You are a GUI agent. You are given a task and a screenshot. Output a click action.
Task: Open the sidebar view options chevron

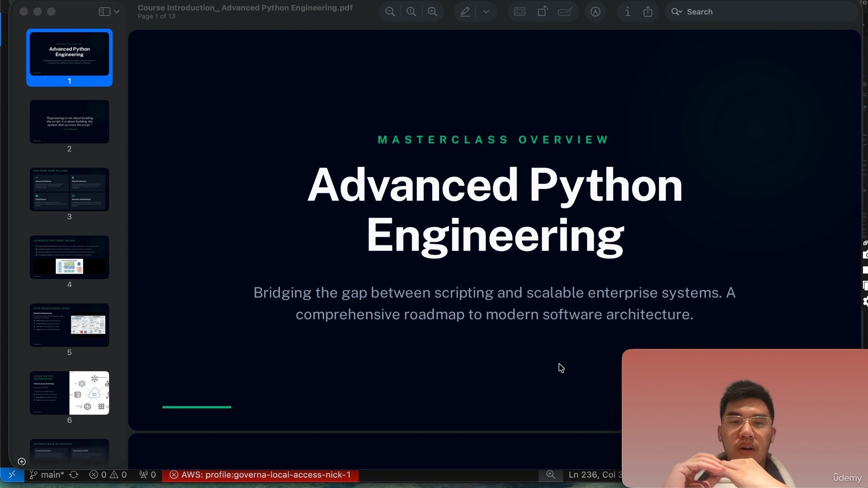[x=117, y=12]
